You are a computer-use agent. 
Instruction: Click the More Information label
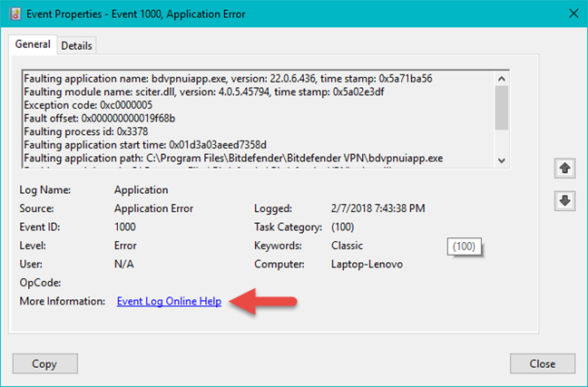click(63, 301)
